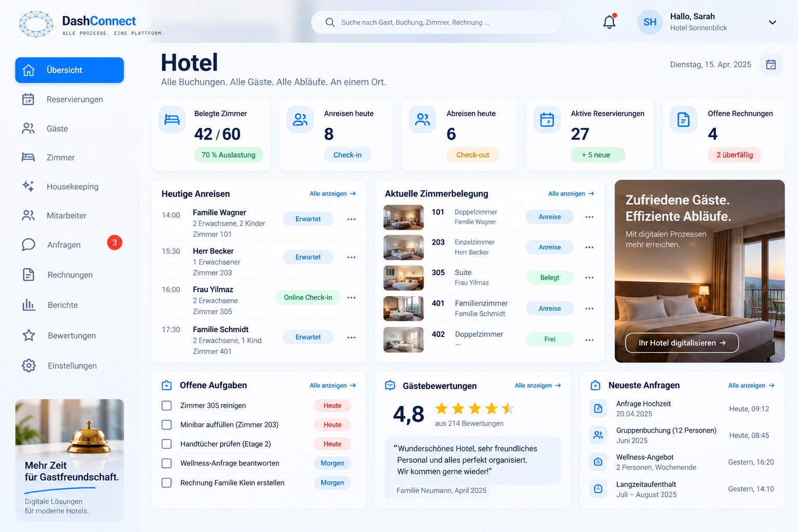Screen dimensions: 798x532
Task: Select Anfragen in the sidebar
Action: click(x=70, y=245)
